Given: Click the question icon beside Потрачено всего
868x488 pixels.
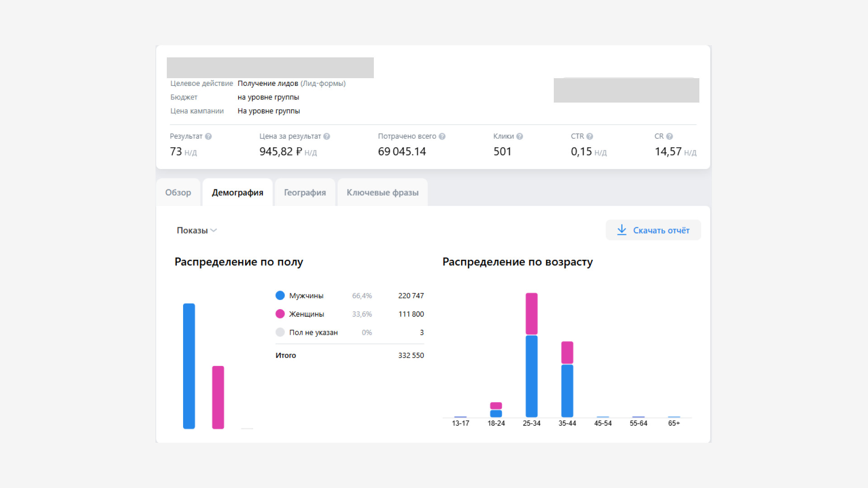Looking at the screenshot, I should coord(442,136).
